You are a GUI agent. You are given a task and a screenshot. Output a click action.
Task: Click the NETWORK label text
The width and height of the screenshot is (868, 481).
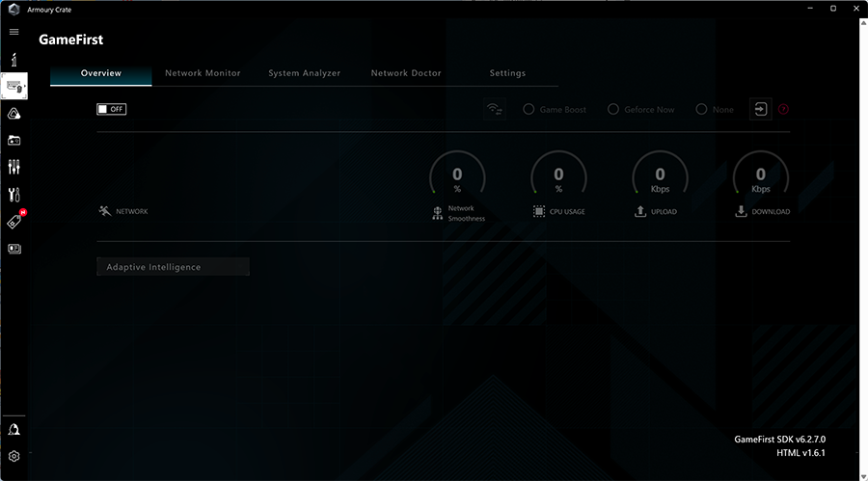[132, 211]
